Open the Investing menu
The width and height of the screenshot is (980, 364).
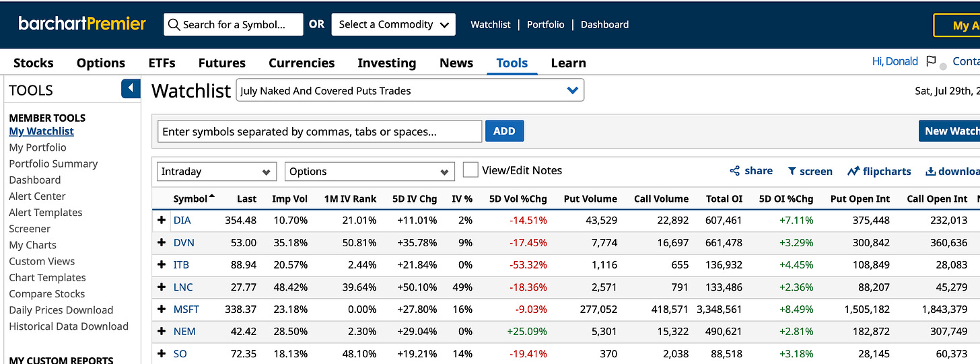tap(387, 63)
